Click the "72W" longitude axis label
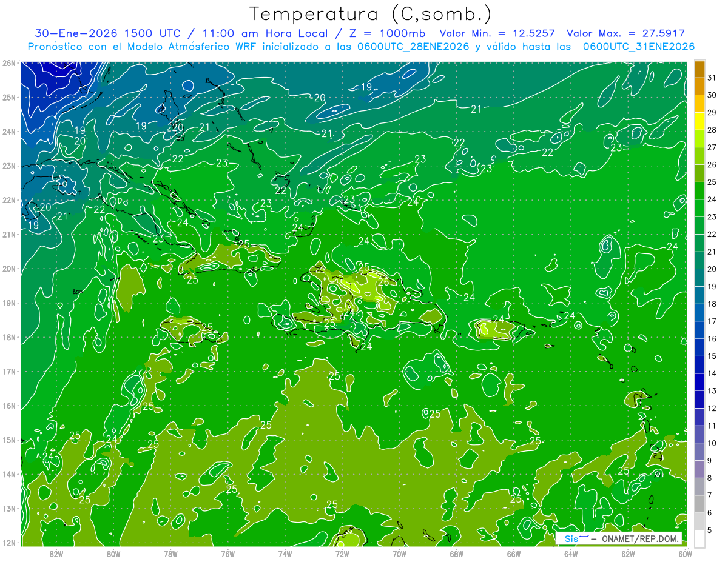 coord(342,554)
